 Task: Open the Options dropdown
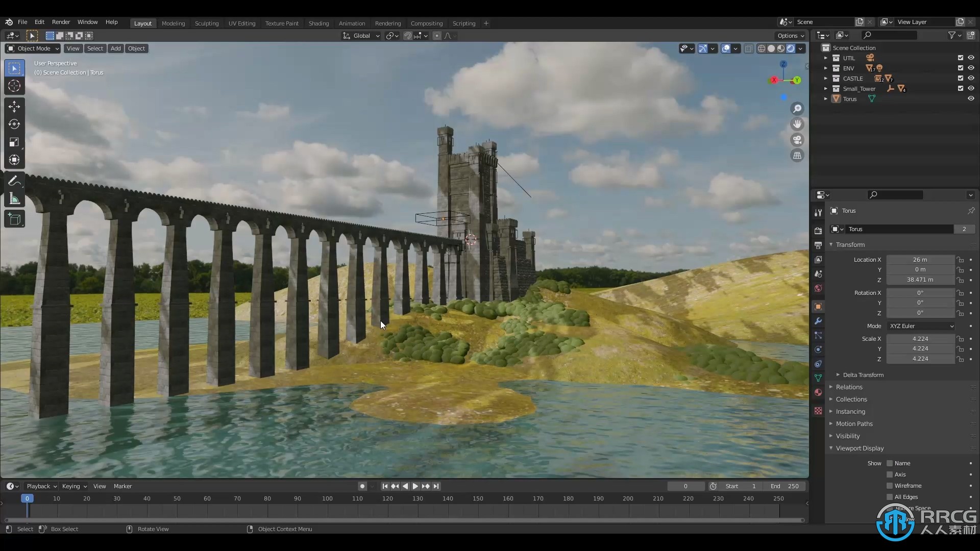[x=791, y=36]
